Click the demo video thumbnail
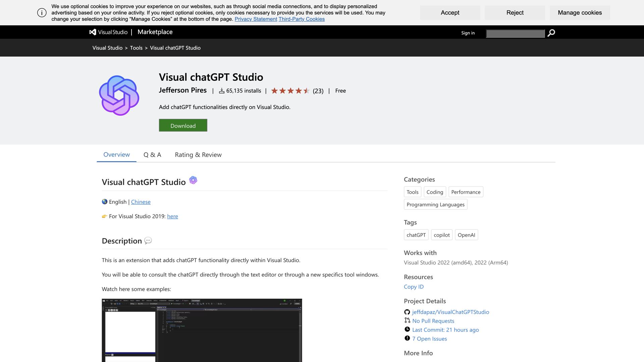The height and width of the screenshot is (362, 644). [x=202, y=330]
